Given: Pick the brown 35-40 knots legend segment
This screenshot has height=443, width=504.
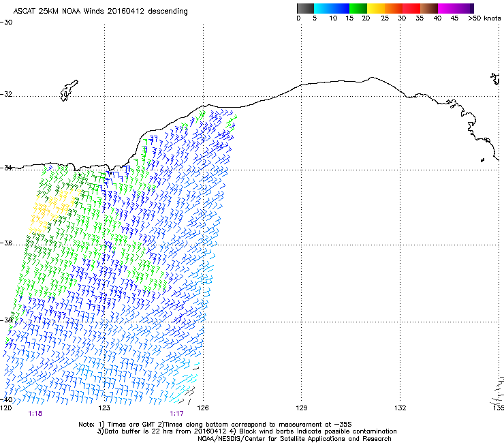Looking at the screenshot, I should [429, 8].
